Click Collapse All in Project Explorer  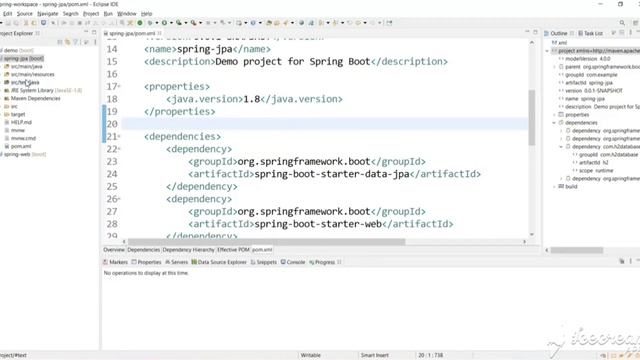point(60,42)
